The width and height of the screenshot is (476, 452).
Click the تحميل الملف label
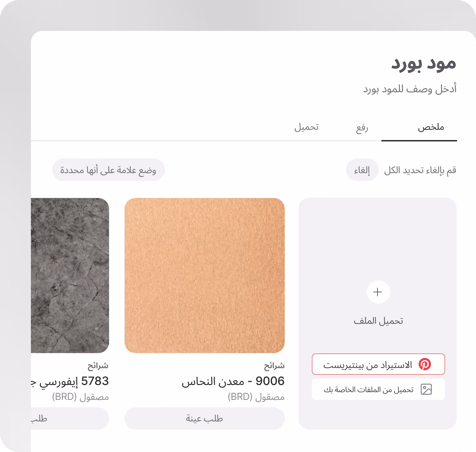[x=378, y=321]
